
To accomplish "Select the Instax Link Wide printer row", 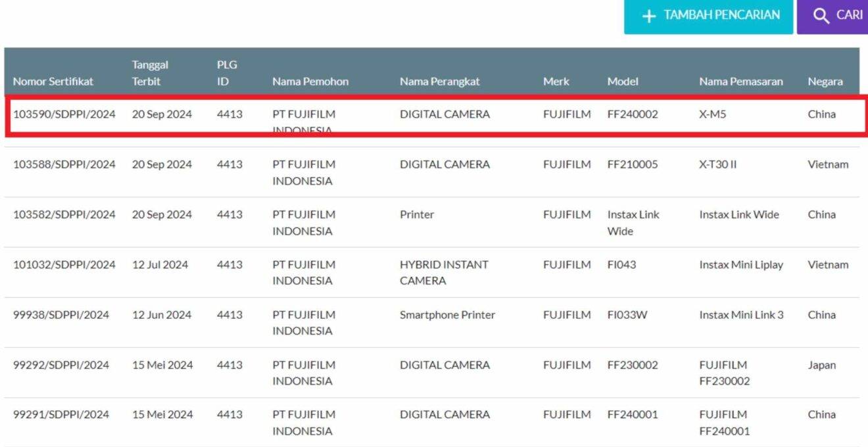I will click(x=738, y=214).
